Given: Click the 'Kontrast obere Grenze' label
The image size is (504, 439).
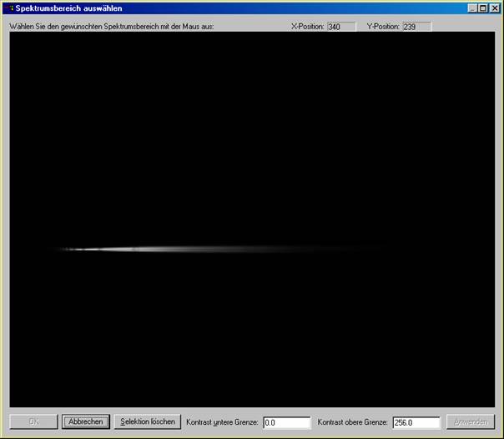Looking at the screenshot, I should coord(353,422).
